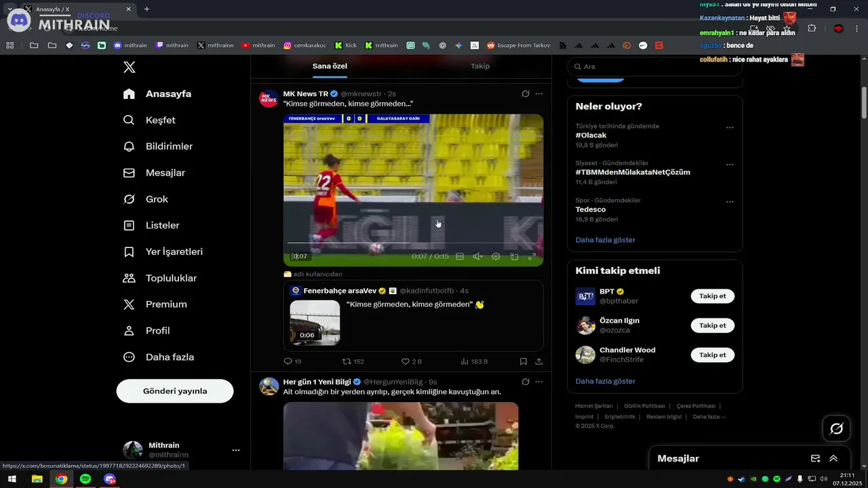This screenshot has height=488, width=868.
Task: Open Spotify from the taskbar
Action: coord(85,479)
